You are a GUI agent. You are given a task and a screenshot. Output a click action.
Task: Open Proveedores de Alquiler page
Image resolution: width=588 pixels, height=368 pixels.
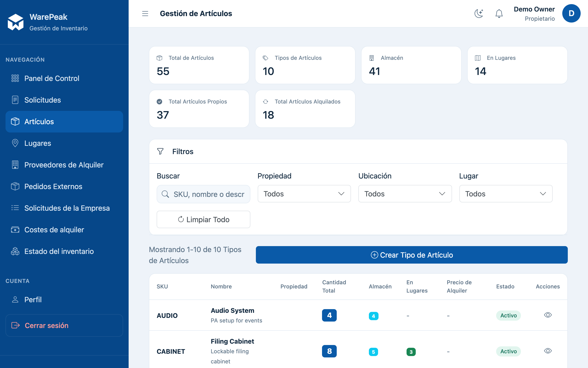[64, 165]
